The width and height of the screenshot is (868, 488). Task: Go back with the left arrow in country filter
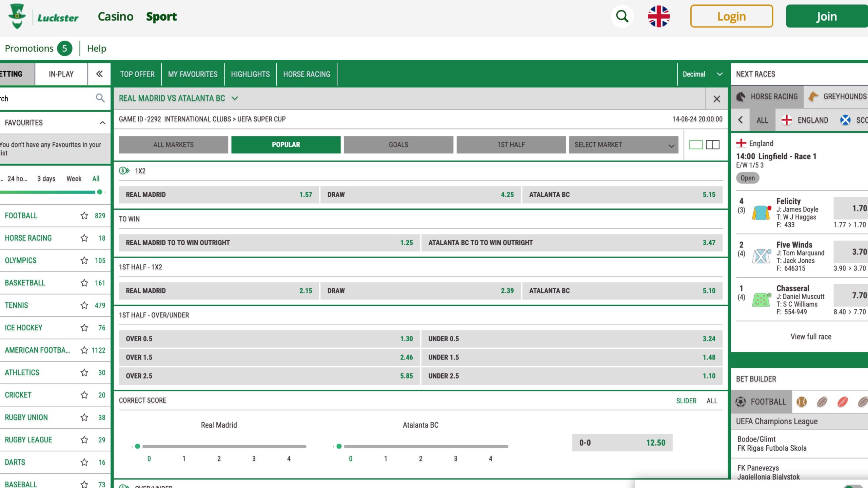740,120
